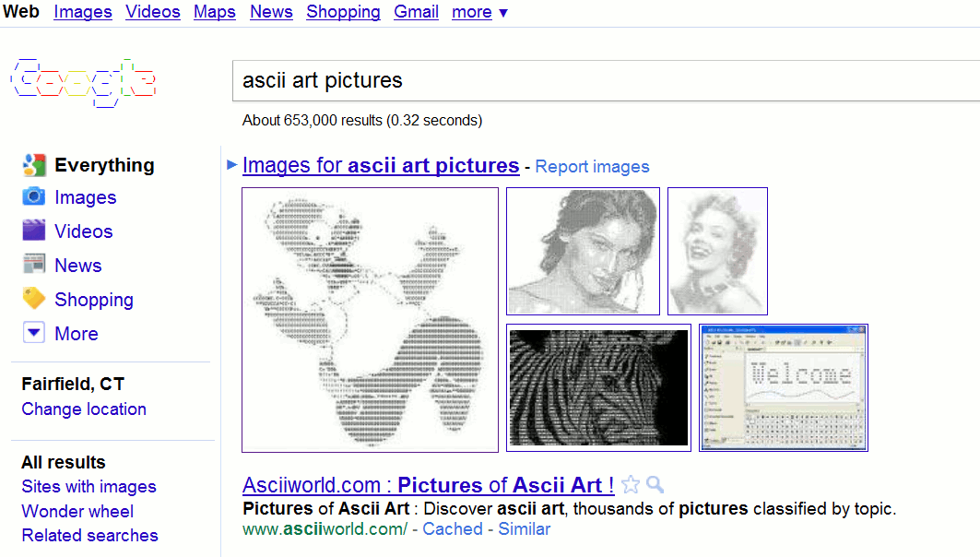Select Shopping in the top bar
The image size is (980, 557).
(x=343, y=12)
